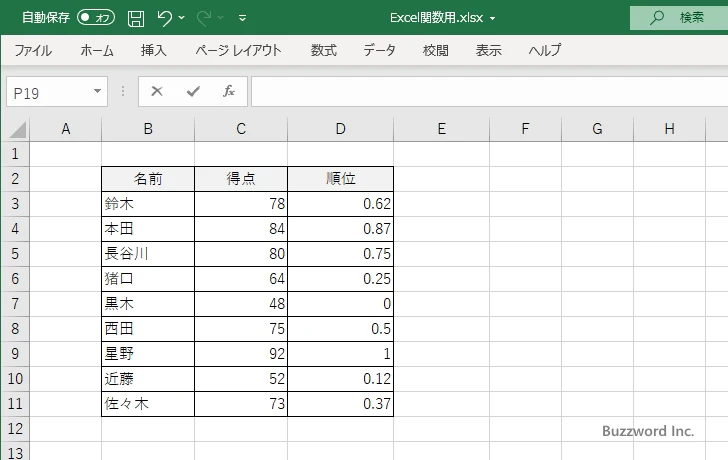Switch to the 表示 tab
The image size is (728, 460).
[488, 50]
